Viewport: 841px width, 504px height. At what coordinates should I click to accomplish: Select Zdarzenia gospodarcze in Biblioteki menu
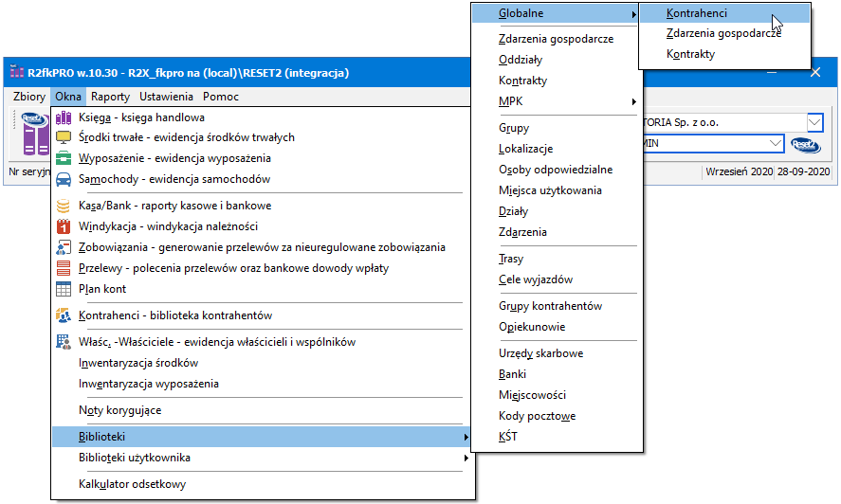tap(555, 39)
